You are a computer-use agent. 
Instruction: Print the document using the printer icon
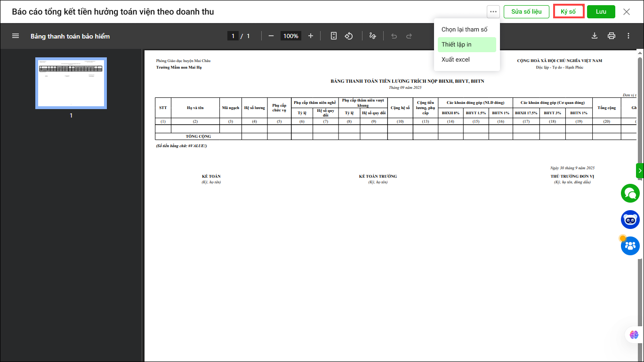coord(612,36)
